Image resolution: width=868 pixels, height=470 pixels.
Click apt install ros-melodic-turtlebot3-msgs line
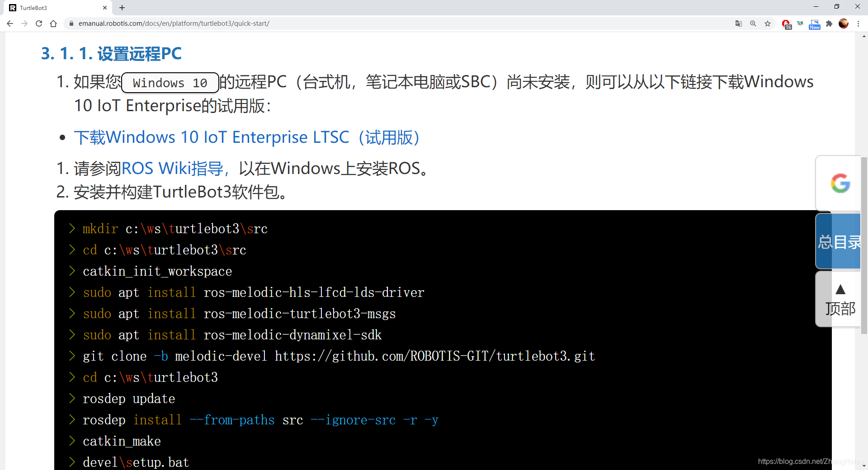(x=239, y=314)
